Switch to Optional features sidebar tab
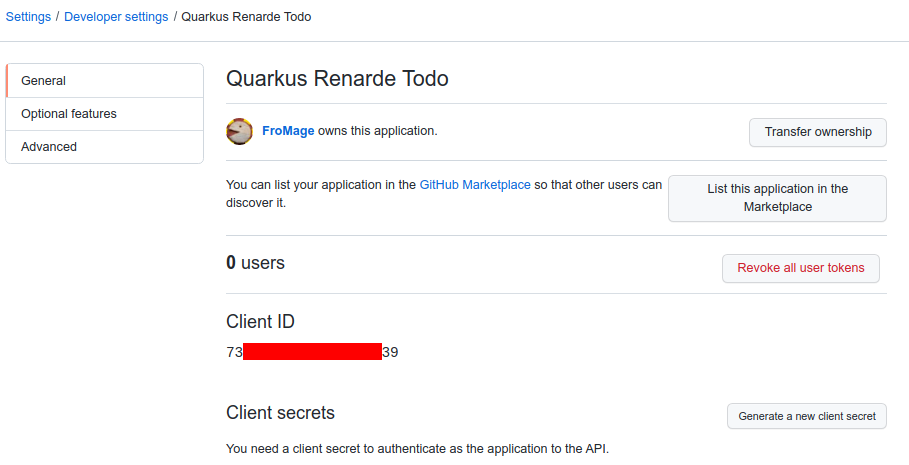The width and height of the screenshot is (909, 465). (104, 114)
